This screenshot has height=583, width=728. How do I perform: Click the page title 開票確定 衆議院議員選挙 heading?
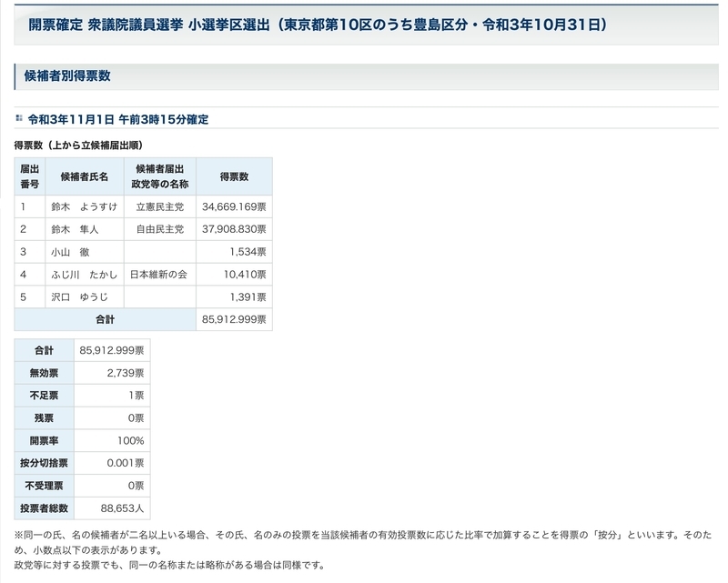[318, 25]
